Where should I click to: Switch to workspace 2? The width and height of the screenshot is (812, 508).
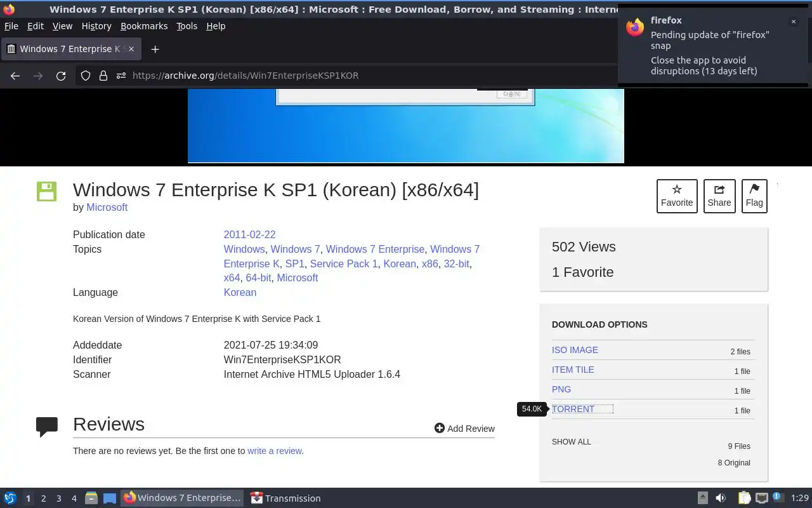point(43,498)
